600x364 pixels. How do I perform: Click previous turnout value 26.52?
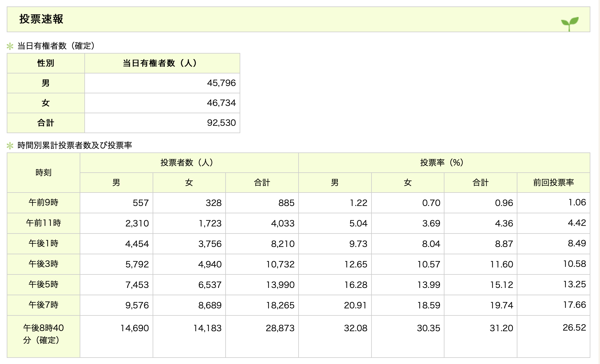(x=574, y=328)
